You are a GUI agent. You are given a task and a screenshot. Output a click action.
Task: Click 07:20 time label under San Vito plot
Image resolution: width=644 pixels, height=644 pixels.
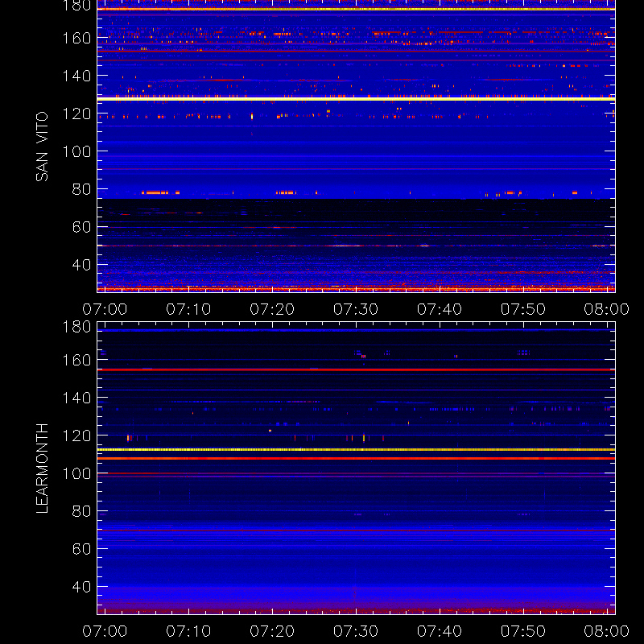click(272, 309)
